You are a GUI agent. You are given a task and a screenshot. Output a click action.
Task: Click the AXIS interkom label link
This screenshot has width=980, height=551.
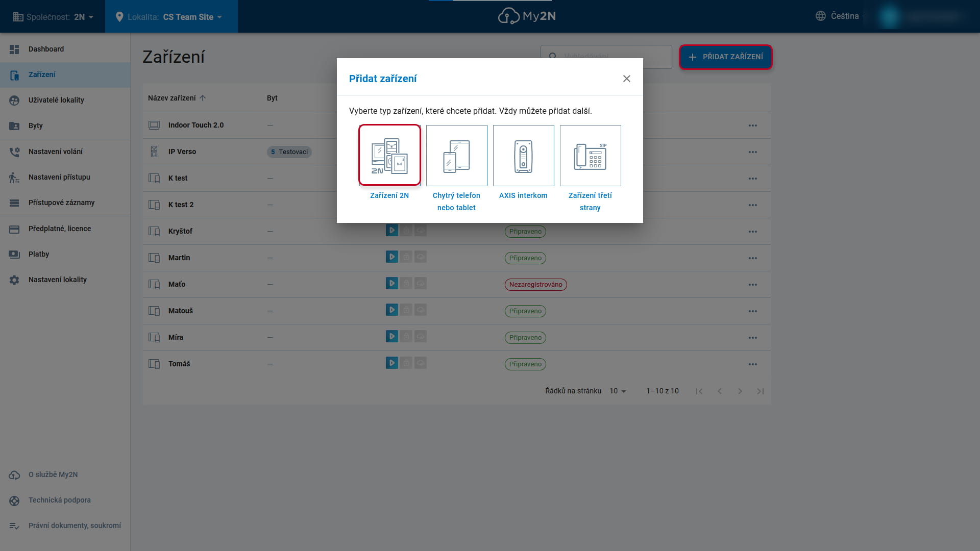pos(523,195)
